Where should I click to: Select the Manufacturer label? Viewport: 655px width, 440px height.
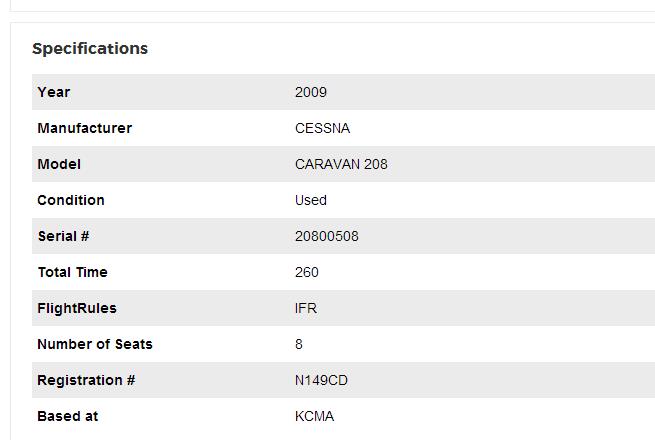tap(84, 128)
